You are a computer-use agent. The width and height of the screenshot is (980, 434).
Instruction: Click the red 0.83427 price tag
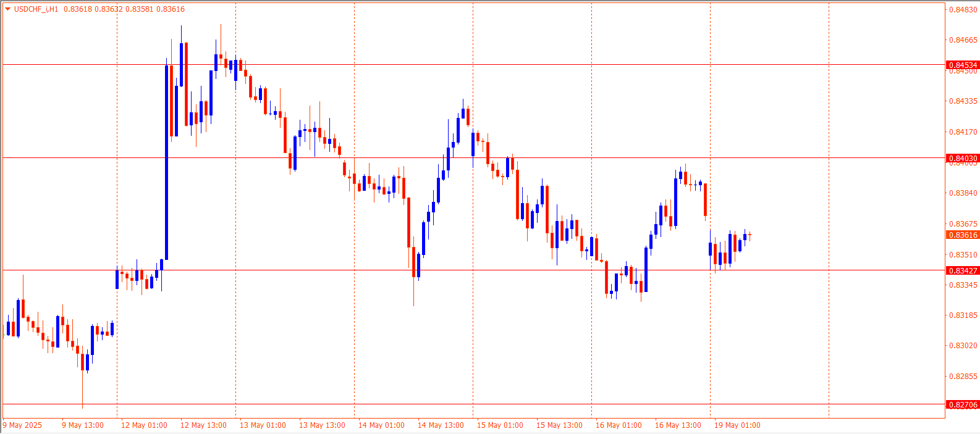[x=963, y=270]
